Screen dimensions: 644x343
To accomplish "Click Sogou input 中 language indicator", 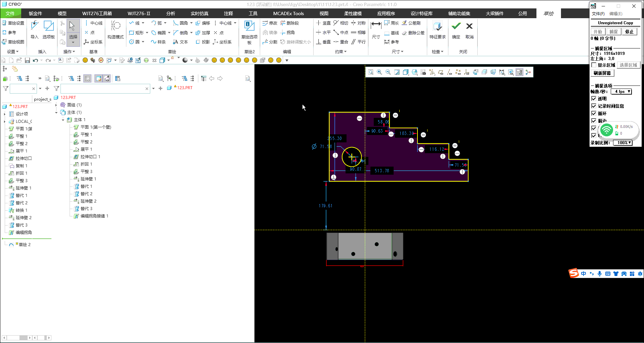I will coord(583,274).
